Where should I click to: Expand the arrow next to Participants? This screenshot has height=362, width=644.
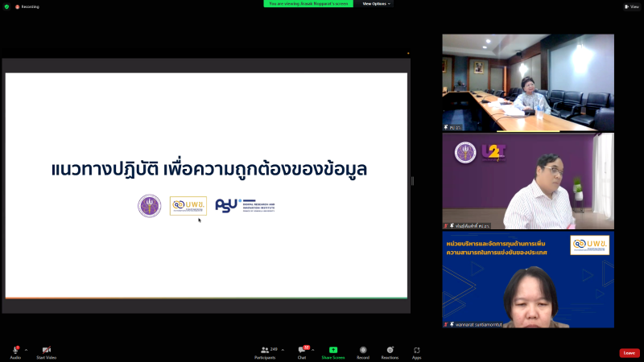(283, 350)
